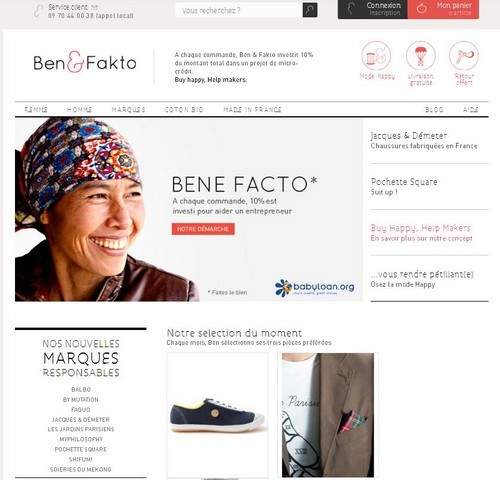Open the Soieries du Mekong brand link
This screenshot has height=480, width=500.
click(x=81, y=469)
